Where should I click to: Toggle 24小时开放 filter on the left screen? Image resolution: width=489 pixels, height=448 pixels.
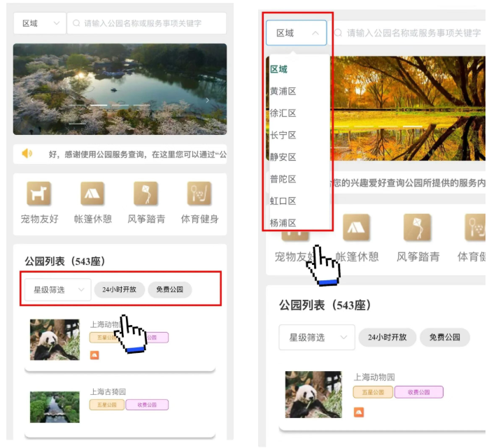tap(120, 290)
